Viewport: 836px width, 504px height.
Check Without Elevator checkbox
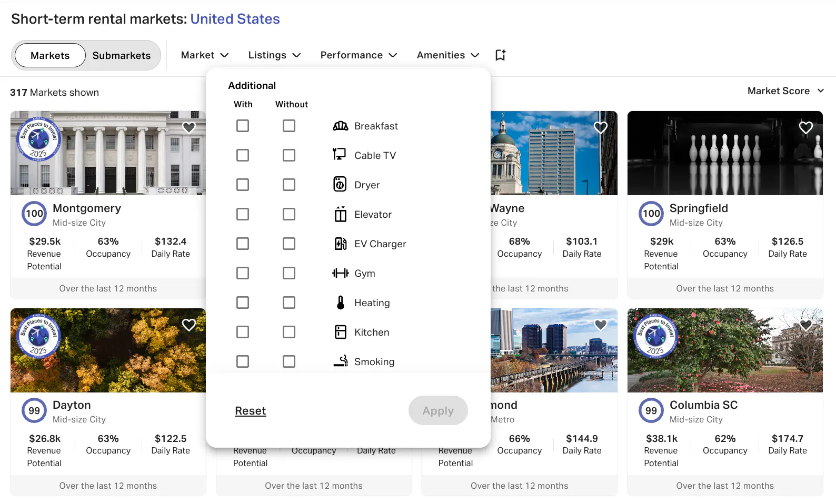(289, 214)
